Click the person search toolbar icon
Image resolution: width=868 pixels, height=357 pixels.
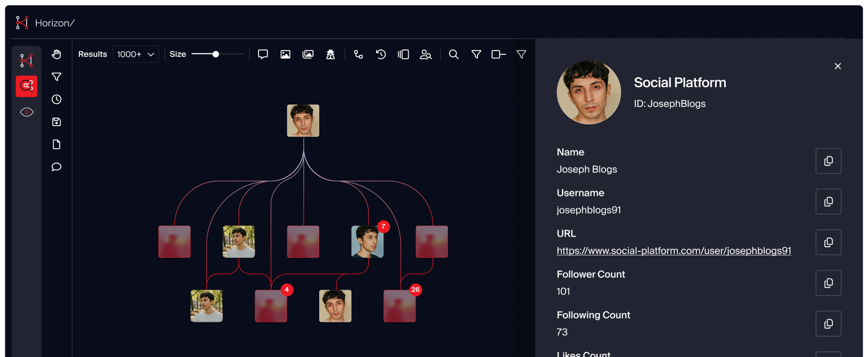click(425, 54)
